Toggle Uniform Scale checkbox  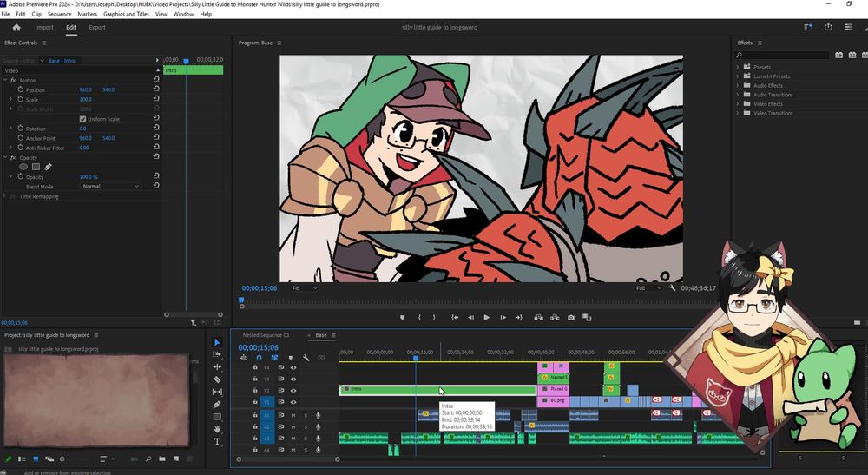click(x=82, y=119)
